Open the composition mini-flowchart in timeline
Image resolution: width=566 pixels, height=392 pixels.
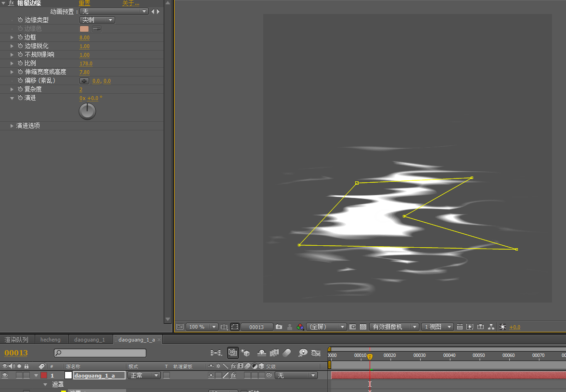pos(216,353)
